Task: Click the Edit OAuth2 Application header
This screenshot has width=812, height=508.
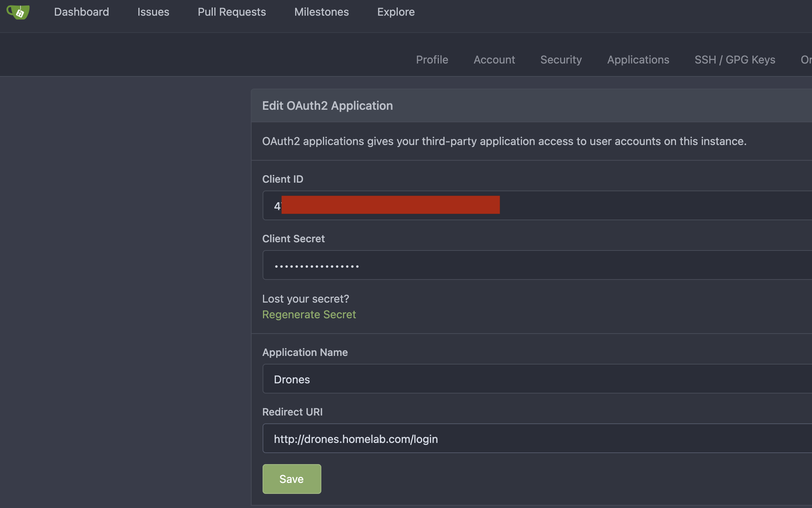Action: pyautogui.click(x=327, y=105)
